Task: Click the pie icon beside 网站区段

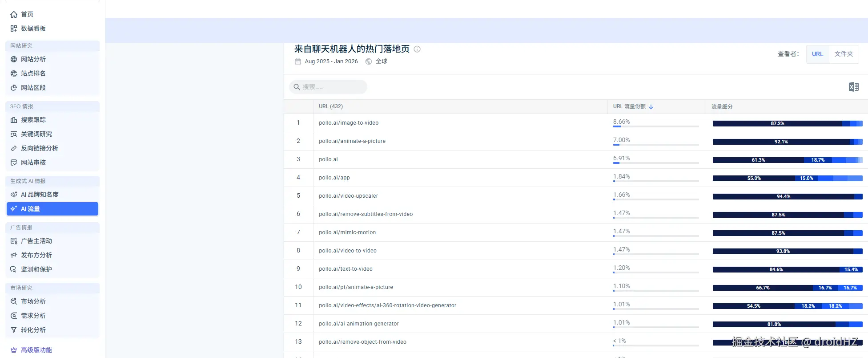Action: [x=14, y=88]
